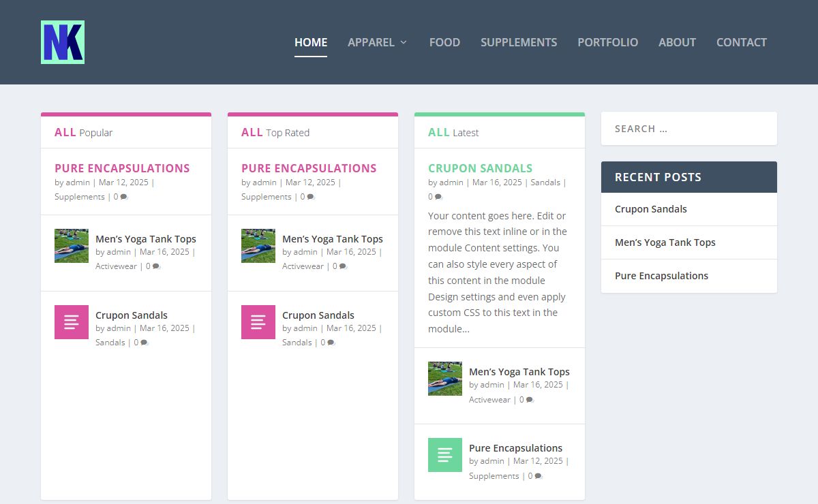Open the Supplements menu item

tap(519, 42)
